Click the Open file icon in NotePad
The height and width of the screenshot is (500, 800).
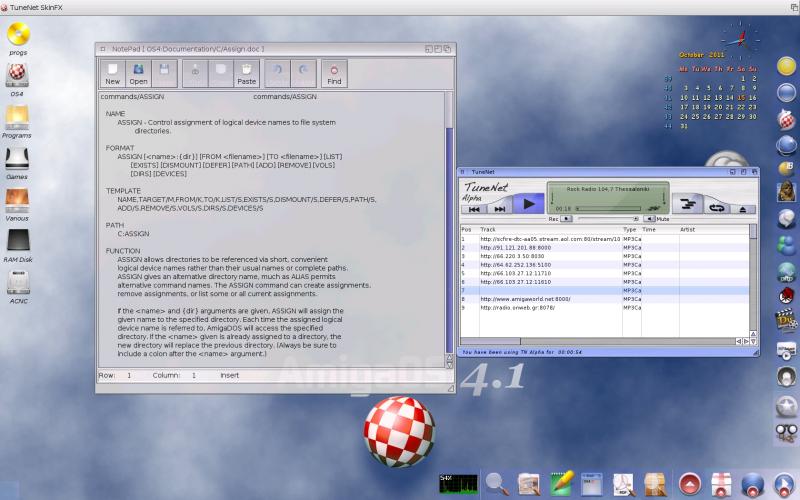click(138, 74)
